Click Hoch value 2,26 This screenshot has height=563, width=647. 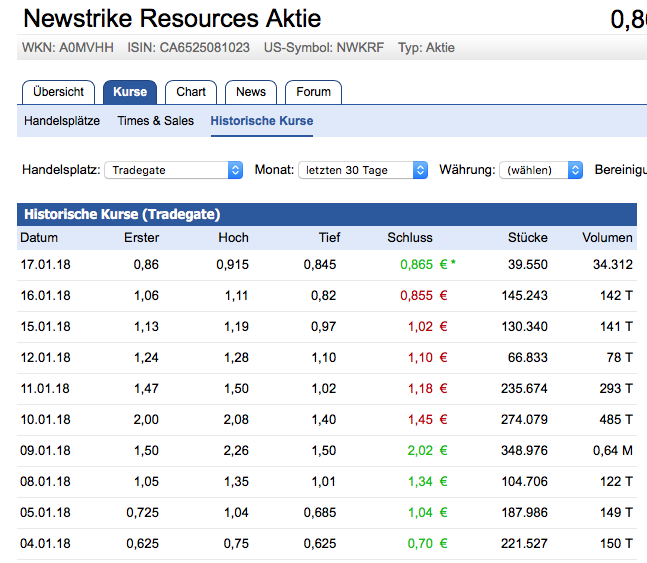tap(236, 450)
